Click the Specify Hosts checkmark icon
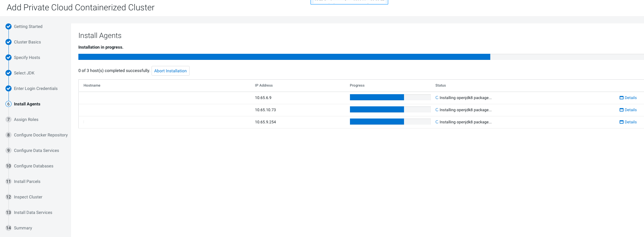Image resolution: width=644 pixels, height=237 pixels. 9,57
